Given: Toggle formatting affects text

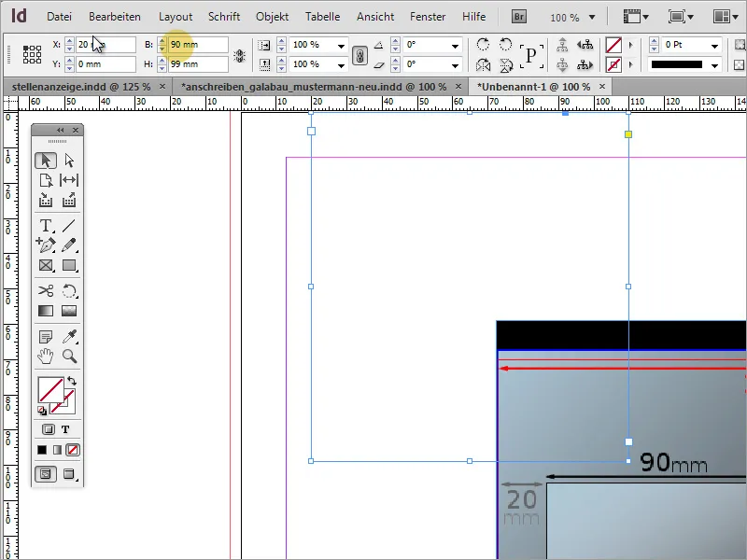Looking at the screenshot, I should coord(65,429).
